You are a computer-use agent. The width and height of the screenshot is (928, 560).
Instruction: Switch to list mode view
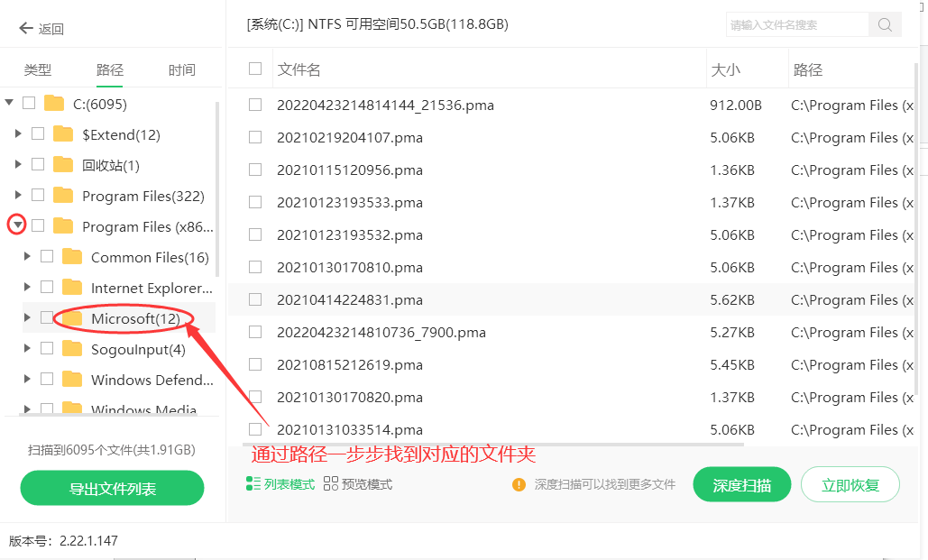click(280, 484)
